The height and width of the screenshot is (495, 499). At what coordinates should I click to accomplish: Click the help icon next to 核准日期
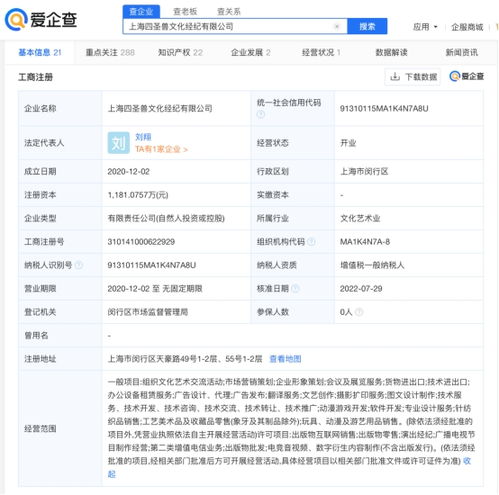click(295, 289)
